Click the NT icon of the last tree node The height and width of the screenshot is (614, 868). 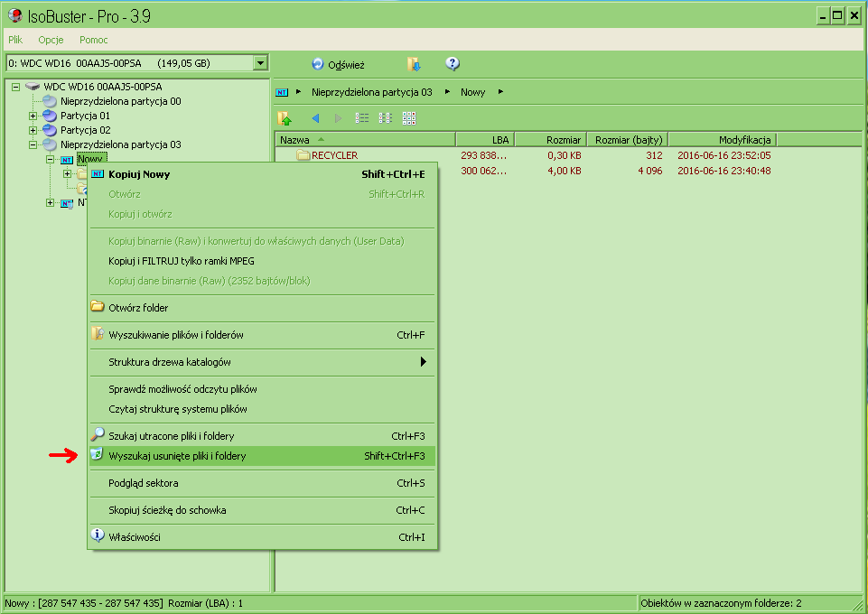tap(67, 203)
